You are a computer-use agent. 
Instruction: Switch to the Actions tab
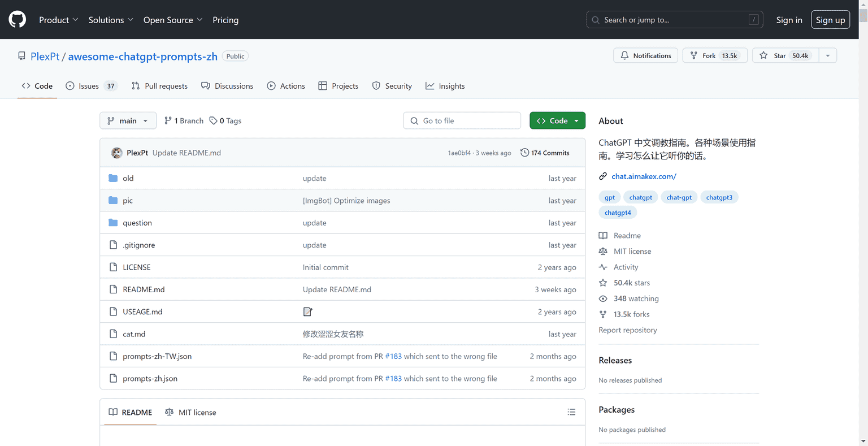tap(286, 86)
